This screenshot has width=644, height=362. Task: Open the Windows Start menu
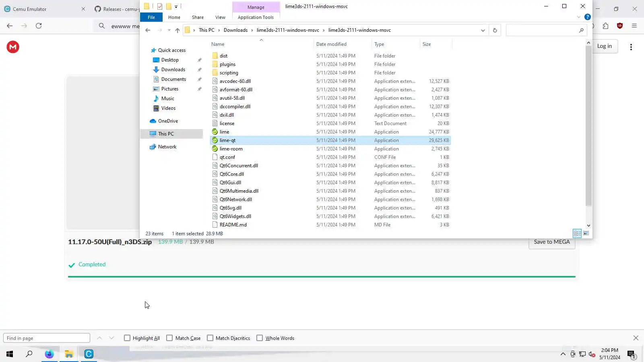10,354
